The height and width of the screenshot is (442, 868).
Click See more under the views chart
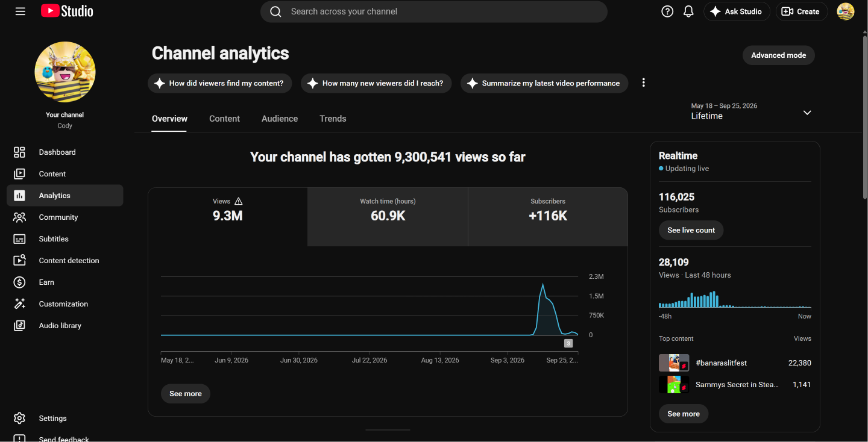186,394
